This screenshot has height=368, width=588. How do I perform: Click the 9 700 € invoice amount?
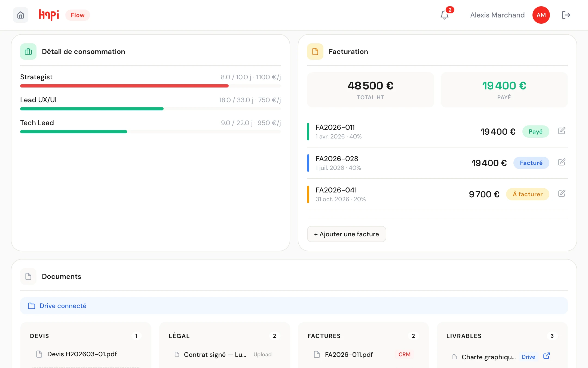tap(484, 194)
